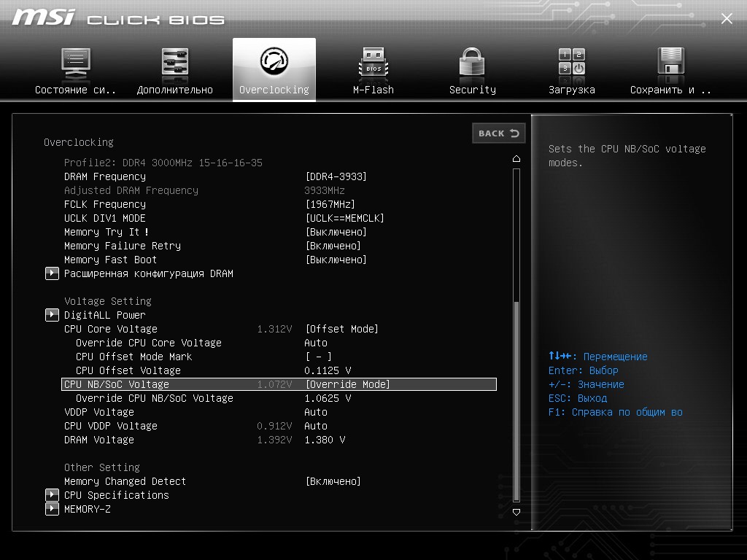This screenshot has width=747, height=560.
Task: Select the CPU Core Voltage row label
Action: tap(111, 329)
